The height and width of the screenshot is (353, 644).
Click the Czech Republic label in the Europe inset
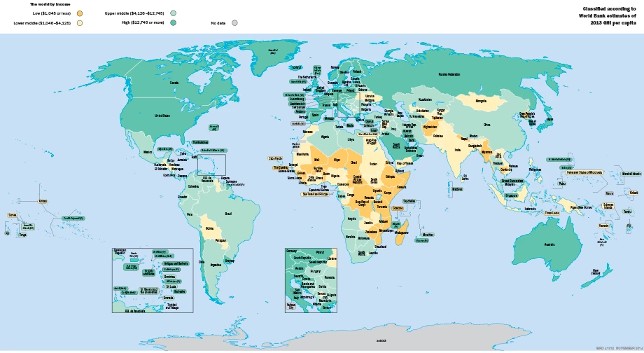pos(304,258)
